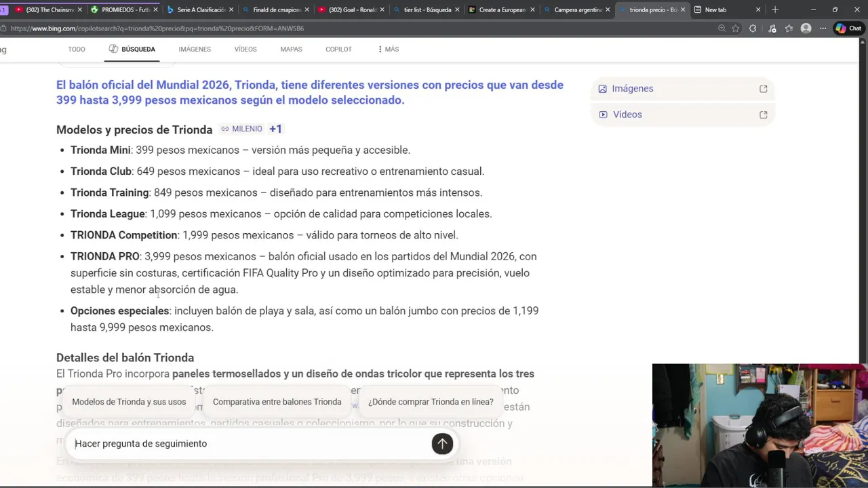Click the bing.com address bar URL
This screenshot has width=868, height=488.
[x=157, y=28]
